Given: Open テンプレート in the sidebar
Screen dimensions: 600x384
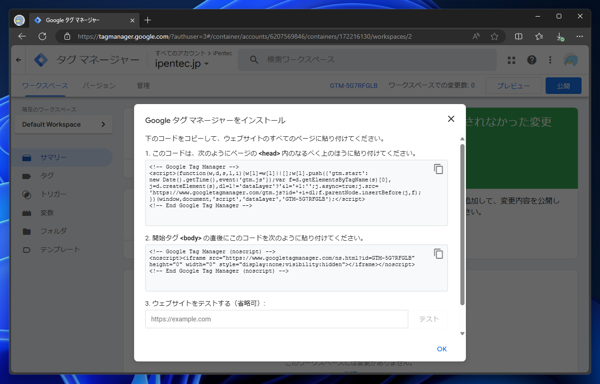Looking at the screenshot, I should click(x=62, y=249).
